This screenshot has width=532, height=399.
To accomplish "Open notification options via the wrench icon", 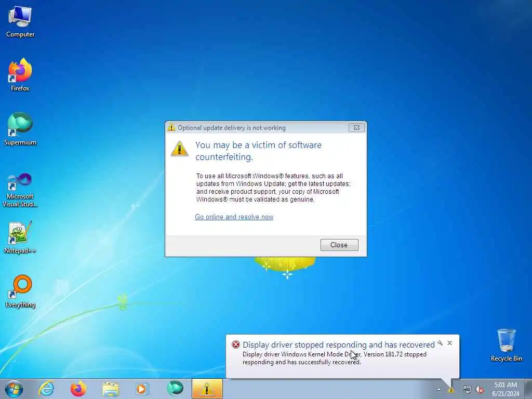I will click(440, 343).
